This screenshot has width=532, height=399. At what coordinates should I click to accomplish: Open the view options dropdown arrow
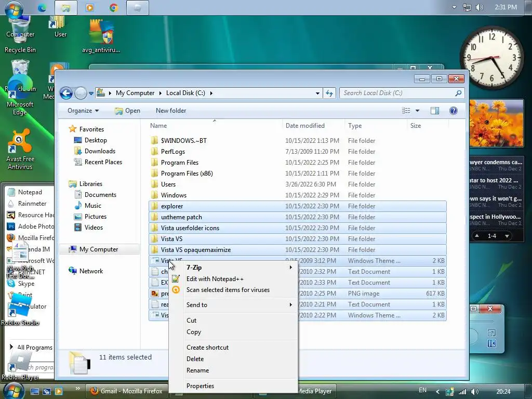point(417,111)
